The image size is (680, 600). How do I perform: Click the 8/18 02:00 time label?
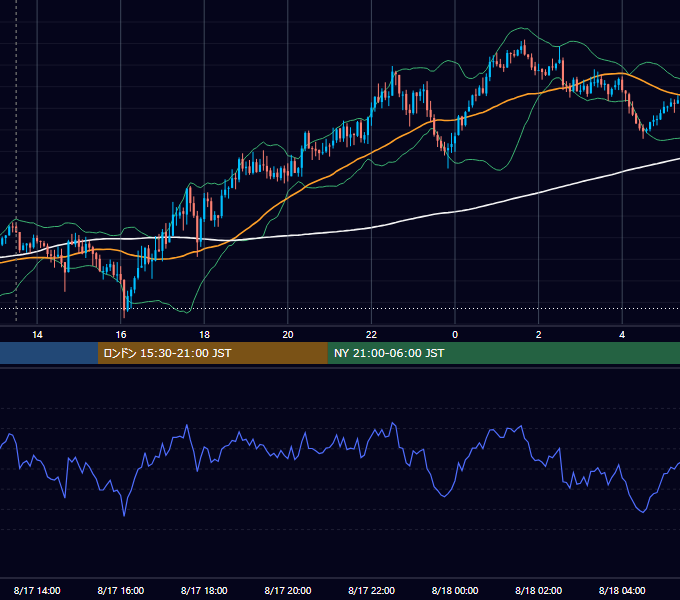538,590
